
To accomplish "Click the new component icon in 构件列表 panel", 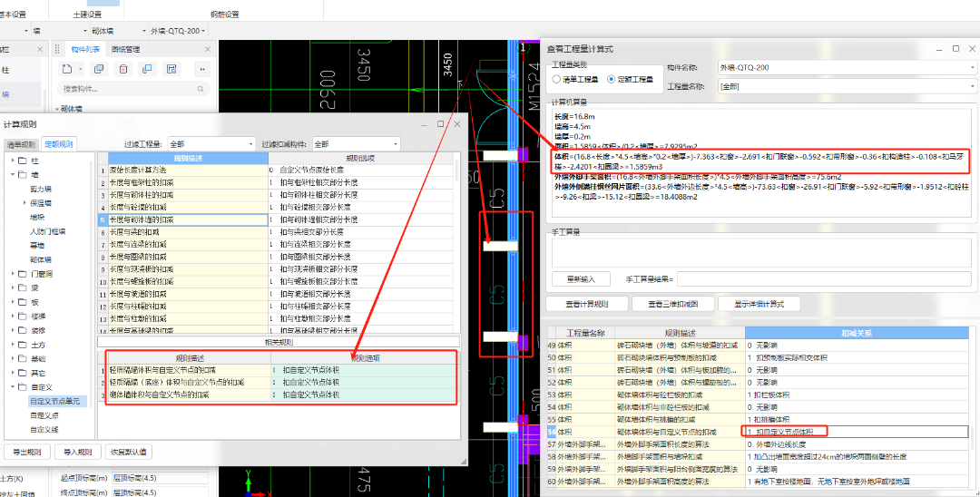I will (67, 69).
